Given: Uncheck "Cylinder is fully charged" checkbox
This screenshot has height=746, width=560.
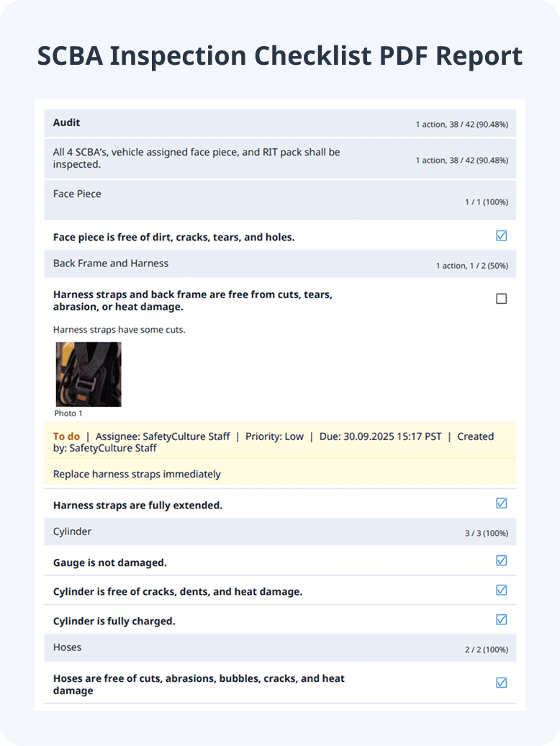Looking at the screenshot, I should pyautogui.click(x=502, y=620).
